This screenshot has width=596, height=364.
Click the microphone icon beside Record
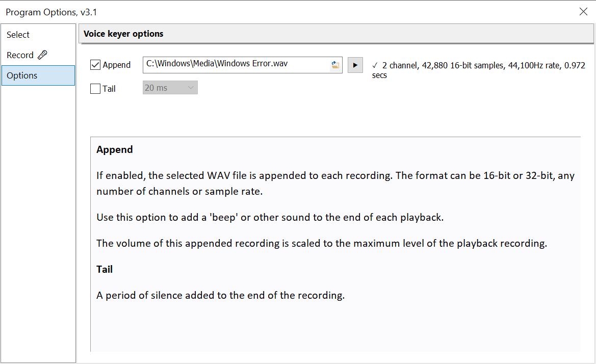43,55
